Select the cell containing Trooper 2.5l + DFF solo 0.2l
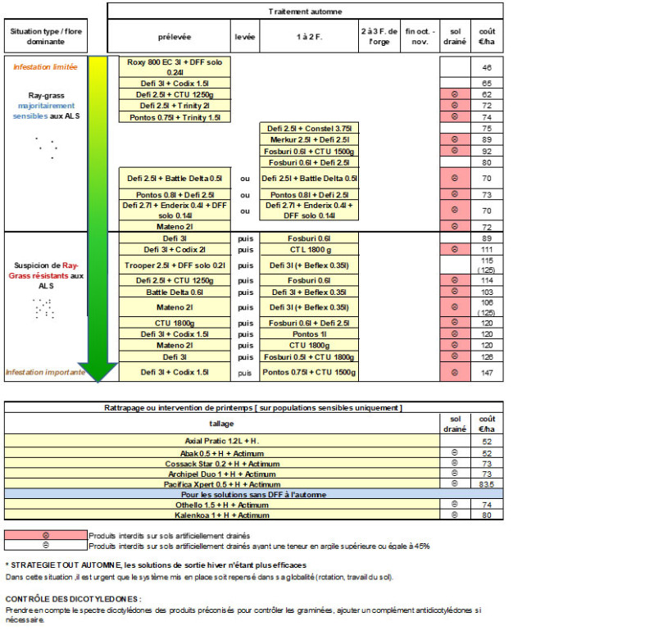 coord(176,265)
